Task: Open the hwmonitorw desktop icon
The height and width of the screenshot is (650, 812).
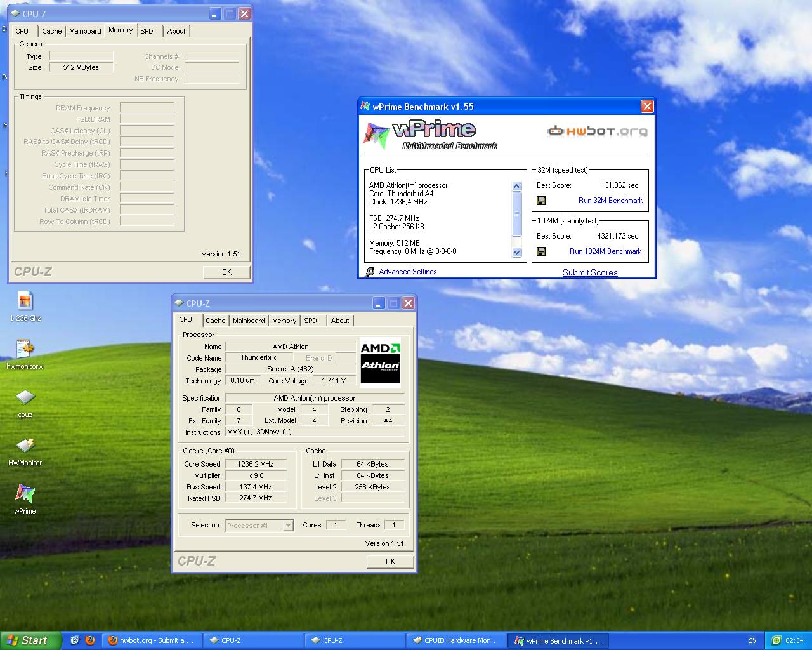Action: [25, 354]
